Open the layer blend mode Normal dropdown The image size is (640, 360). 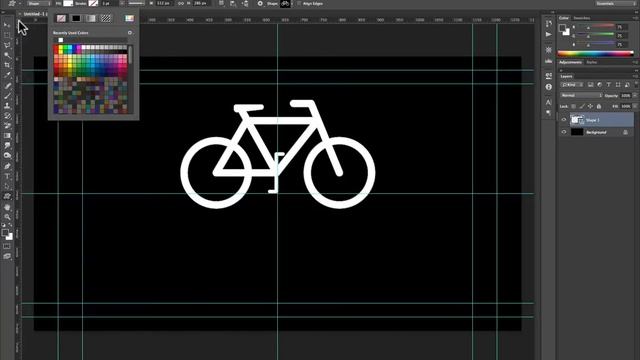coord(581,96)
